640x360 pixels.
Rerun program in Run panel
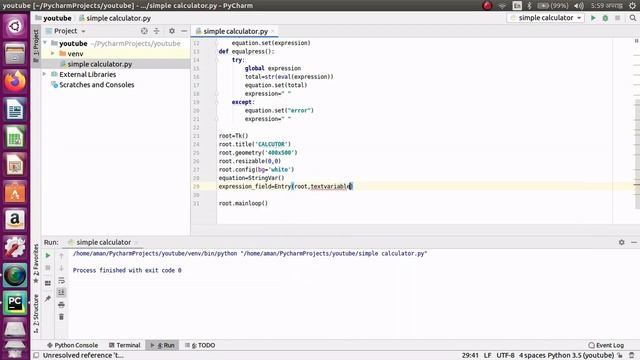click(48, 256)
